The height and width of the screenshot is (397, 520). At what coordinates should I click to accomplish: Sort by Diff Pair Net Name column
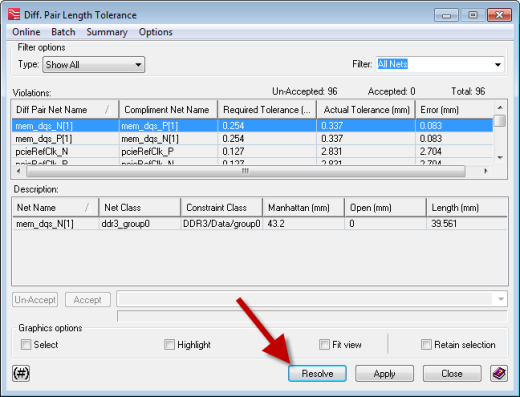(x=65, y=110)
